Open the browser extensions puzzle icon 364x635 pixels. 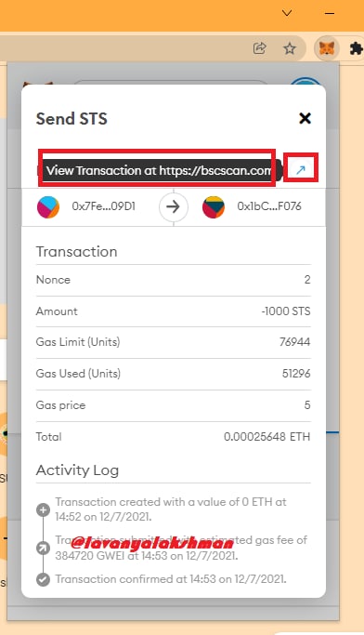pyautogui.click(x=356, y=48)
